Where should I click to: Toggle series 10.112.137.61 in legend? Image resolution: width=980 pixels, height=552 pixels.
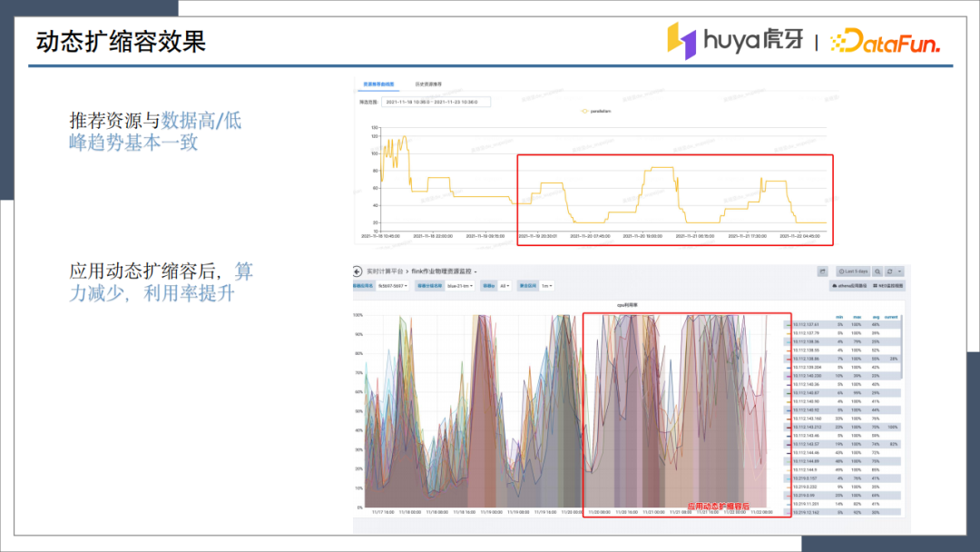pyautogui.click(x=806, y=325)
